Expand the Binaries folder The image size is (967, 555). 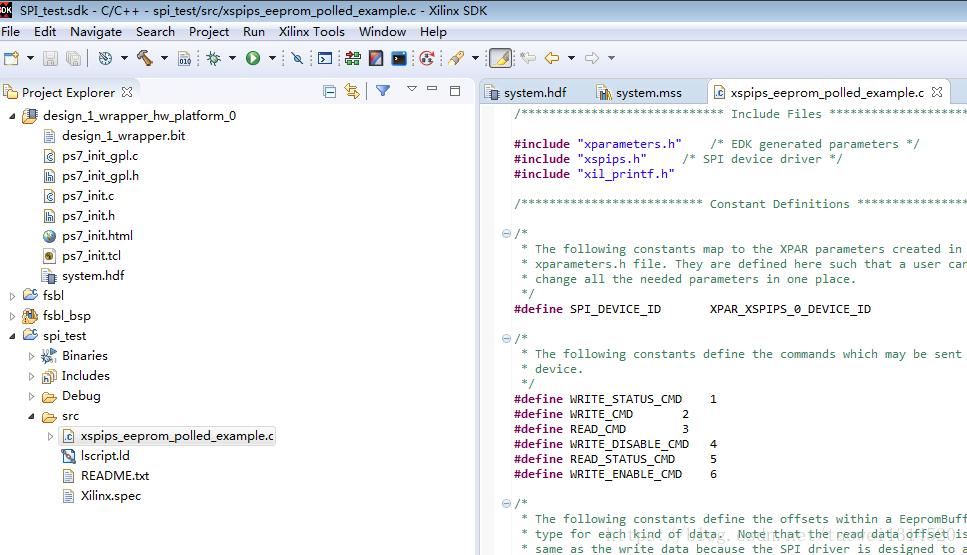[31, 356]
